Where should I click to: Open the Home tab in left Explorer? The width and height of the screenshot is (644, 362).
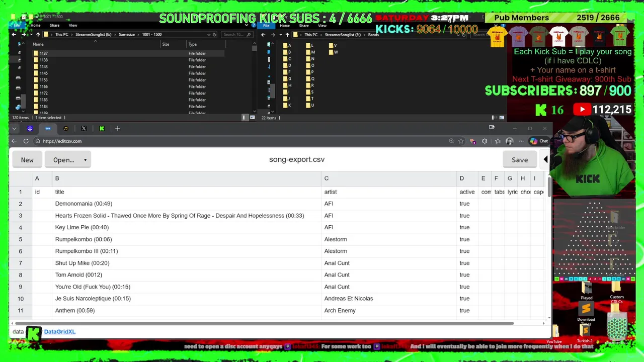click(x=35, y=25)
